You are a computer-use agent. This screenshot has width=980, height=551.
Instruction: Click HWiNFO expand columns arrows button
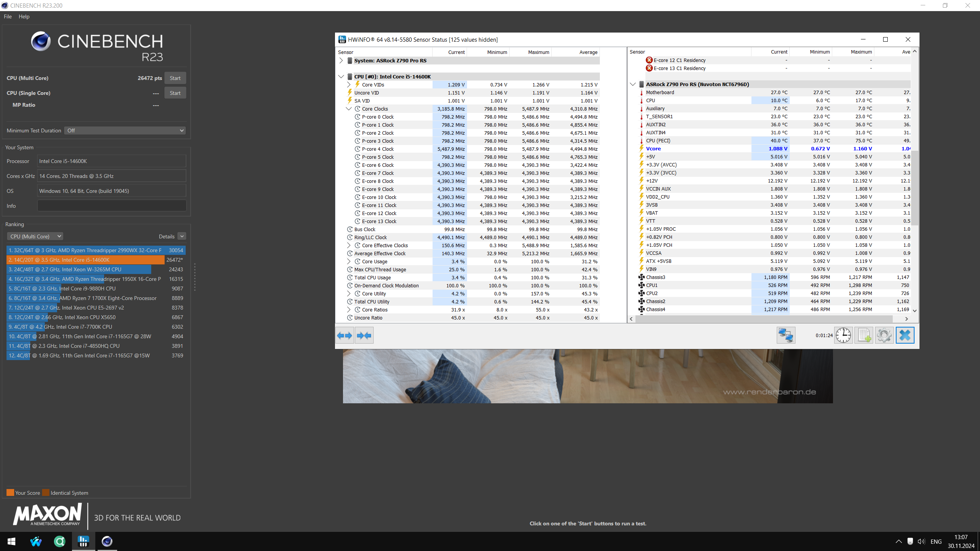pyautogui.click(x=345, y=336)
